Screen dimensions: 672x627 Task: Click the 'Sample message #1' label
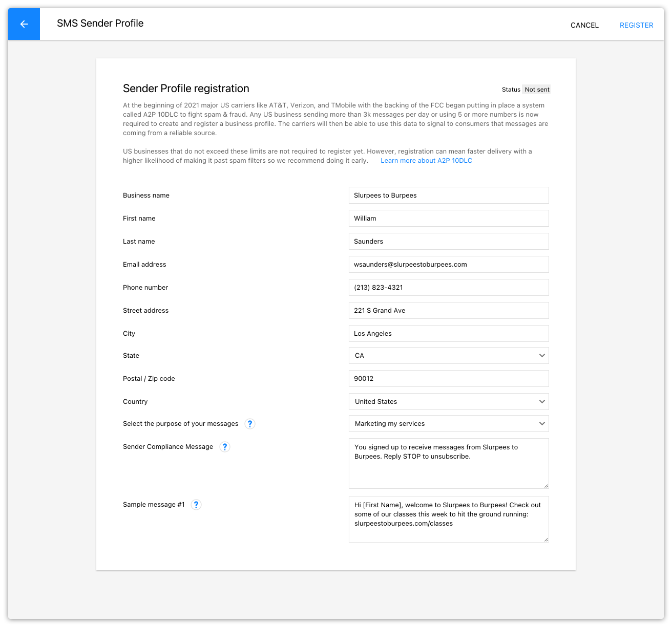click(x=154, y=505)
